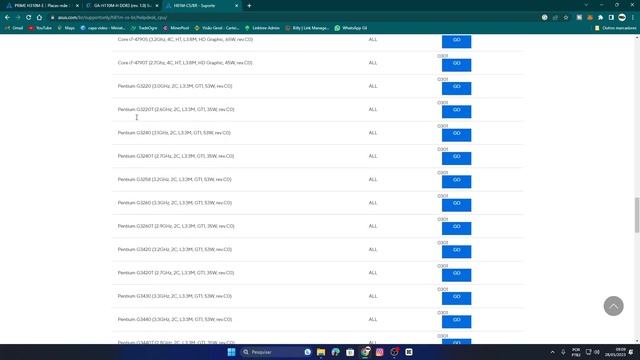Click GO for Pentium G3258 row
The height and width of the screenshot is (360, 640).
456,181
